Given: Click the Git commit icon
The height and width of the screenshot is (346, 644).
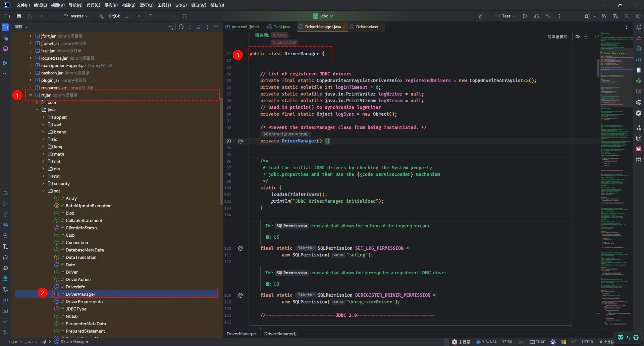Looking at the screenshot, I should 139,16.
